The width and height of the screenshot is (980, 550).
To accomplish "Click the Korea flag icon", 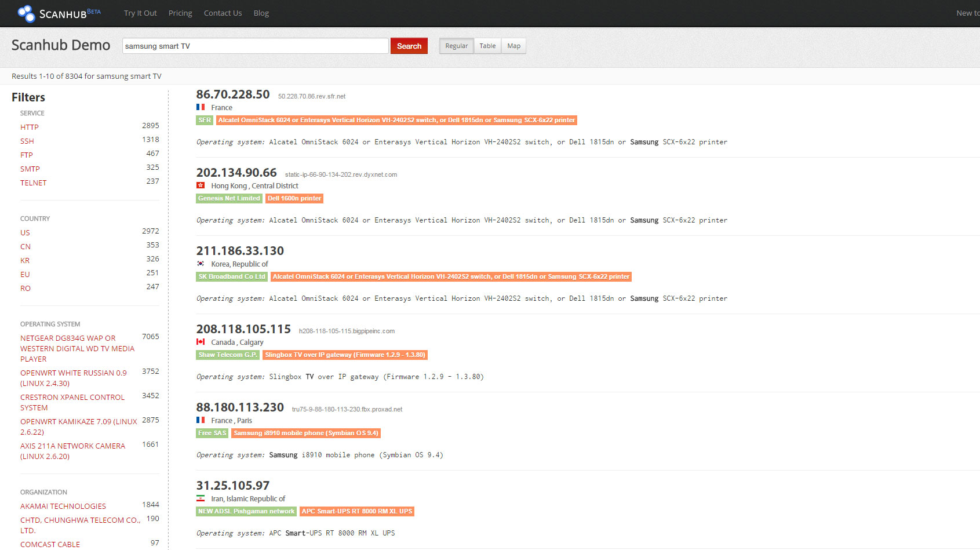I will click(x=201, y=264).
